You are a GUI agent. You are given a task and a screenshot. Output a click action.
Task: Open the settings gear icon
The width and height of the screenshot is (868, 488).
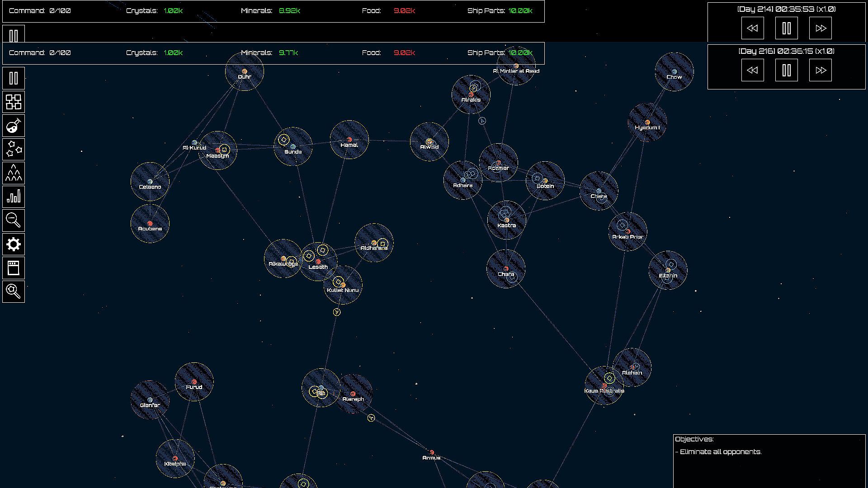14,244
